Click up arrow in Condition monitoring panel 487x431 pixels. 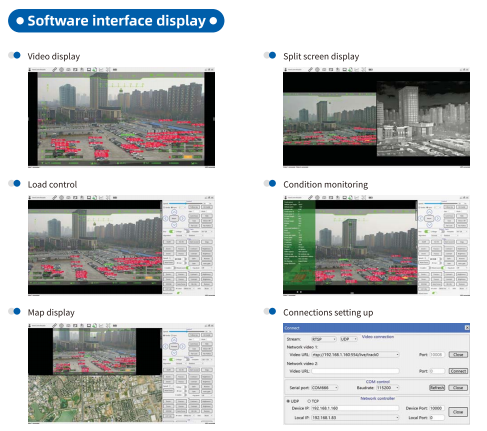(x=429, y=212)
